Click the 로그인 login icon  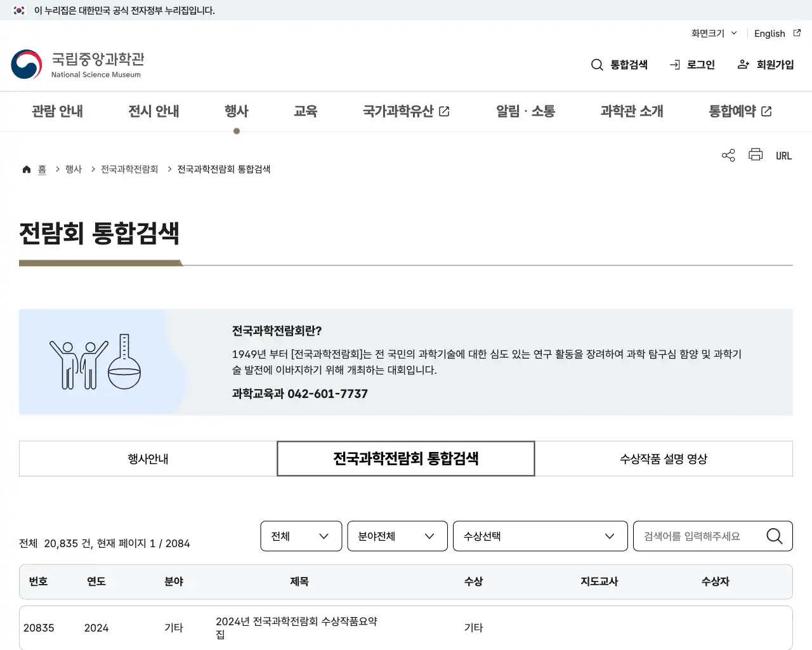tap(674, 64)
